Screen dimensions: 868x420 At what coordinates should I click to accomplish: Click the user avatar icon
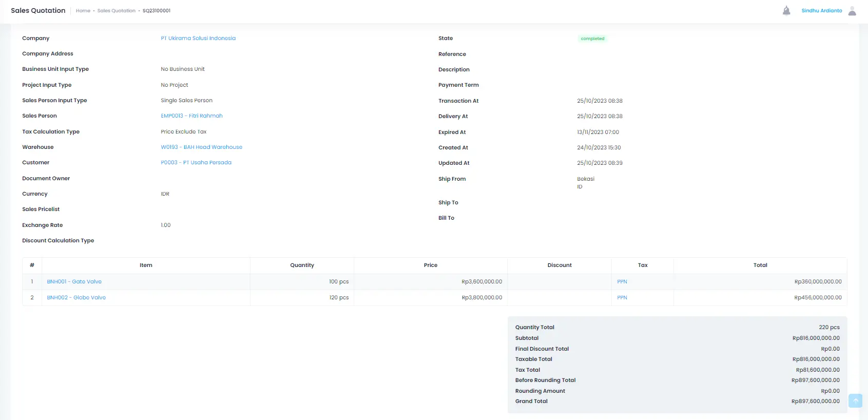tap(852, 11)
